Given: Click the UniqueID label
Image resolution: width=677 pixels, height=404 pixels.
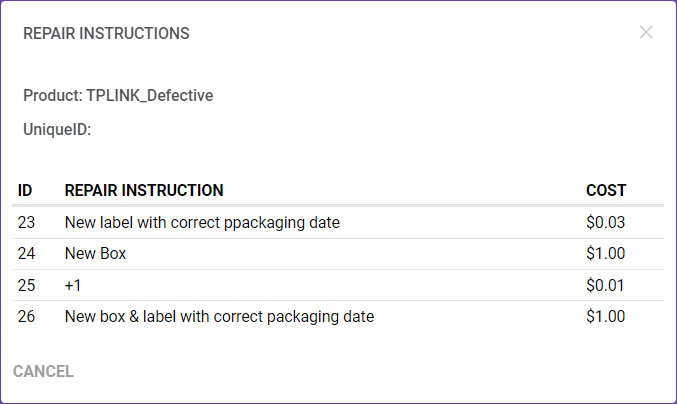Looking at the screenshot, I should pos(57,129).
